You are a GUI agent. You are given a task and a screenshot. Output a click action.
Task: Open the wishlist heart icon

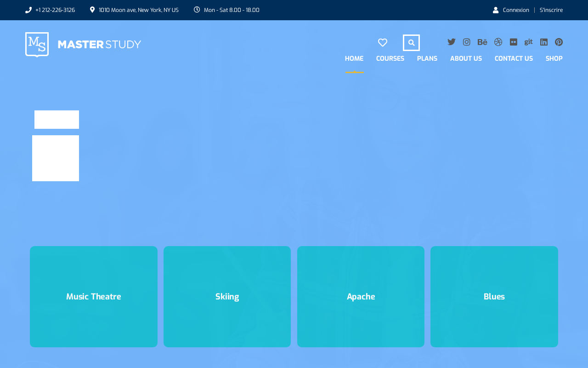point(383,43)
